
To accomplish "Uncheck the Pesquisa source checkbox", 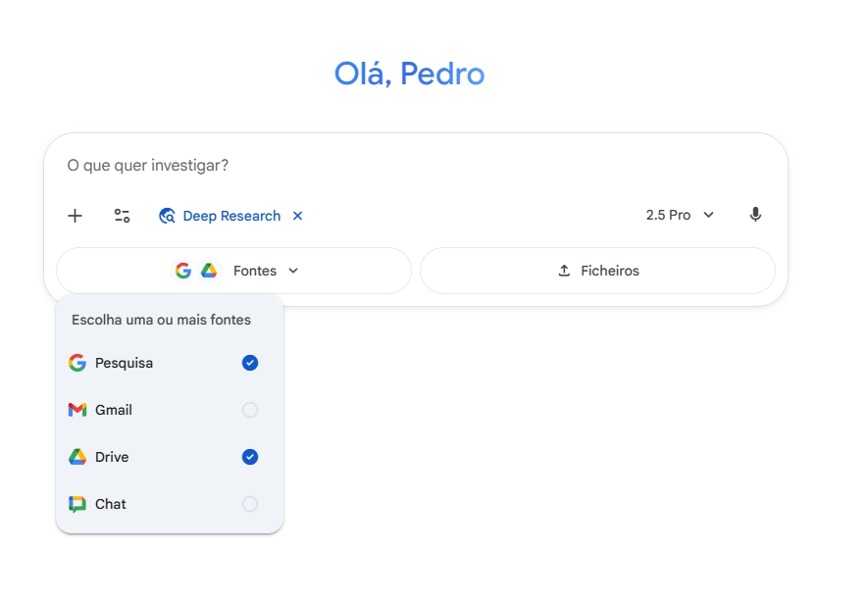I will coord(250,363).
